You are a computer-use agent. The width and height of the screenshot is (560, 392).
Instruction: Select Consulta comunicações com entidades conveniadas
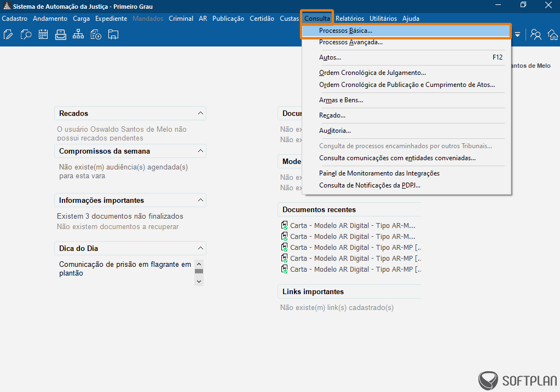(406, 158)
